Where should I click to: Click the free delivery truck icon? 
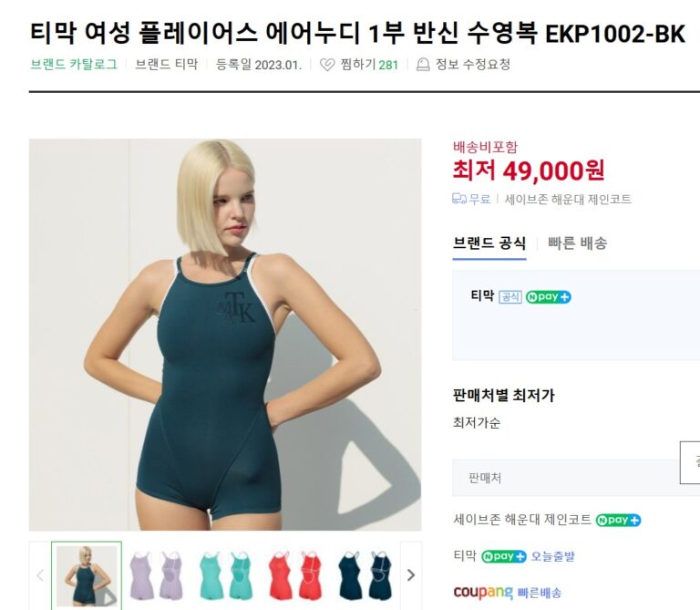(x=459, y=199)
